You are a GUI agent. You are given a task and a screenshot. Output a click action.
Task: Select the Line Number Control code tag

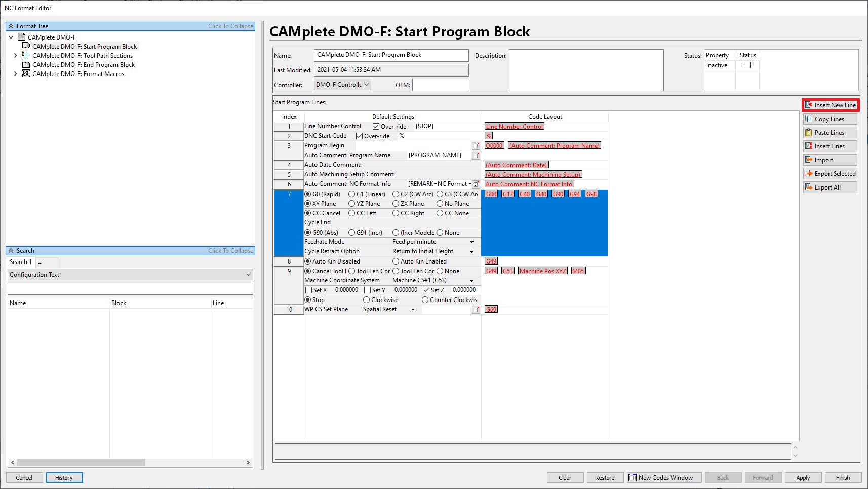(515, 127)
